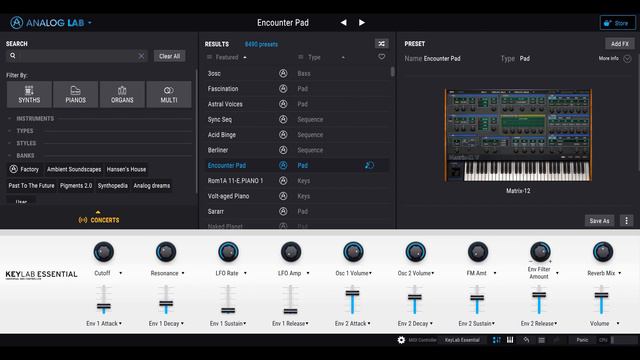Click the search magnifier icon
This screenshot has height=360, width=640.
pos(13,56)
